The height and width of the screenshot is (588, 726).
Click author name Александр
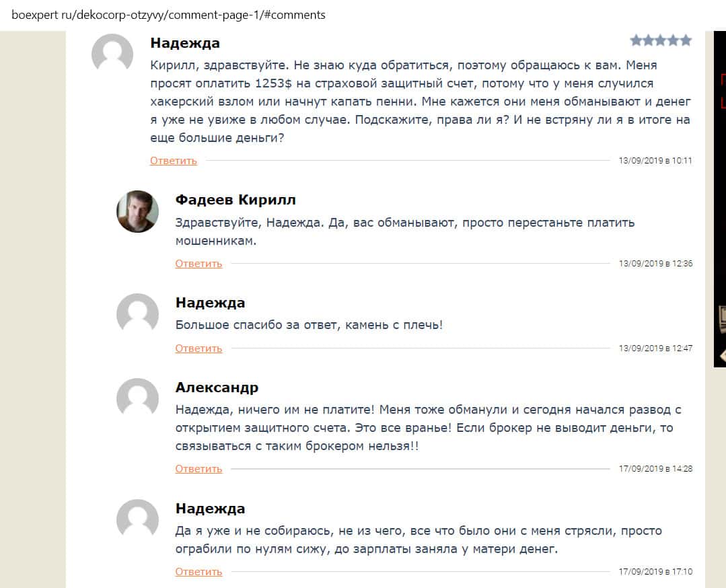point(217,388)
